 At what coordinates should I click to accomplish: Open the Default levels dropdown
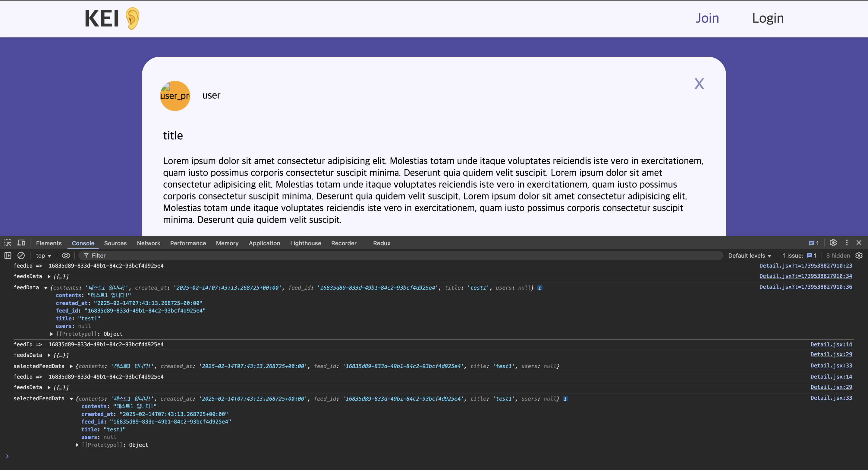[749, 256]
